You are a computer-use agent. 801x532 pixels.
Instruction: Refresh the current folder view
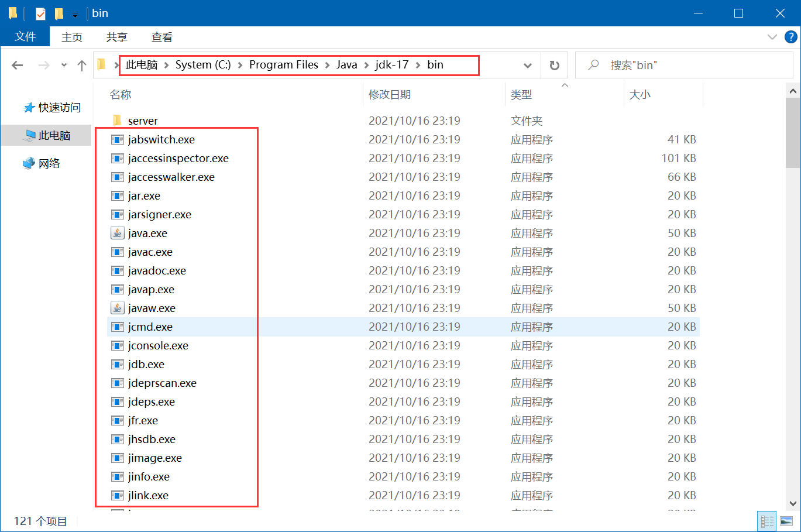click(555, 65)
